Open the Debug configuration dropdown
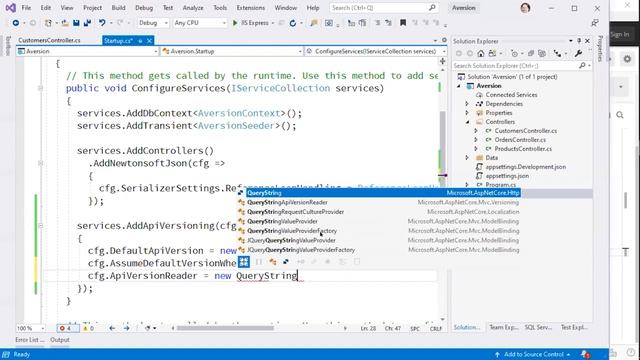Viewport: 640px width, 360px height. tap(153, 23)
